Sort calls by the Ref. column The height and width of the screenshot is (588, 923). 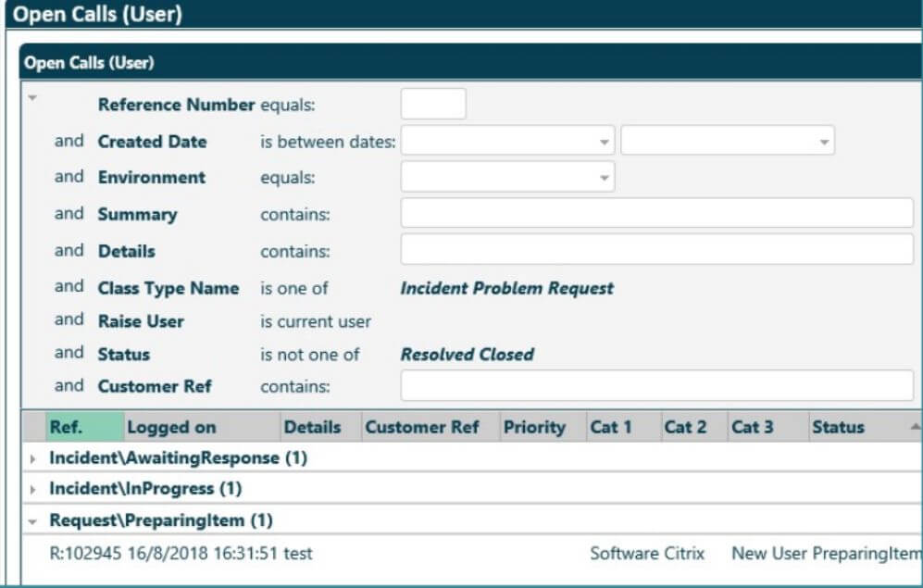[68, 427]
